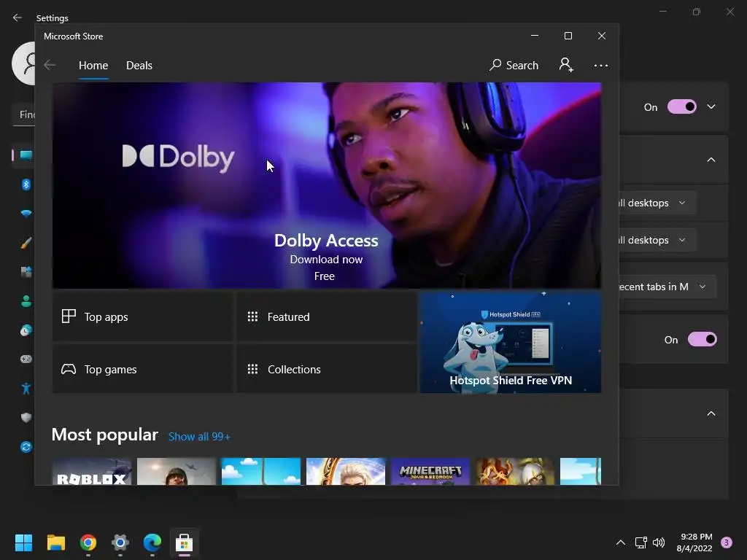The height and width of the screenshot is (560, 747).
Task: Expand chevron beside the first On toggle
Action: [711, 106]
